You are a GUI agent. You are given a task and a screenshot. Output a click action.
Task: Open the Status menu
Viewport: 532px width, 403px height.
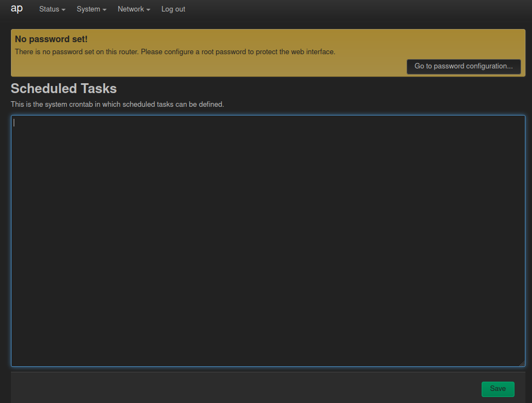pos(49,9)
